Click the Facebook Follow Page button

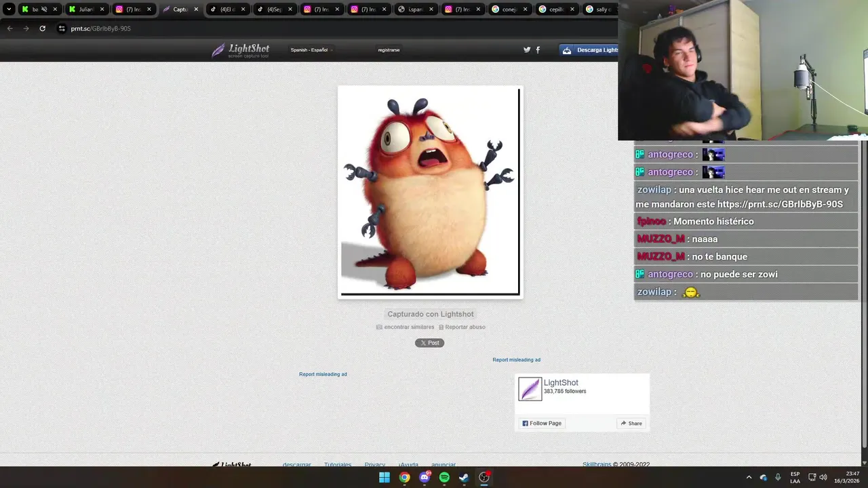pos(542,424)
